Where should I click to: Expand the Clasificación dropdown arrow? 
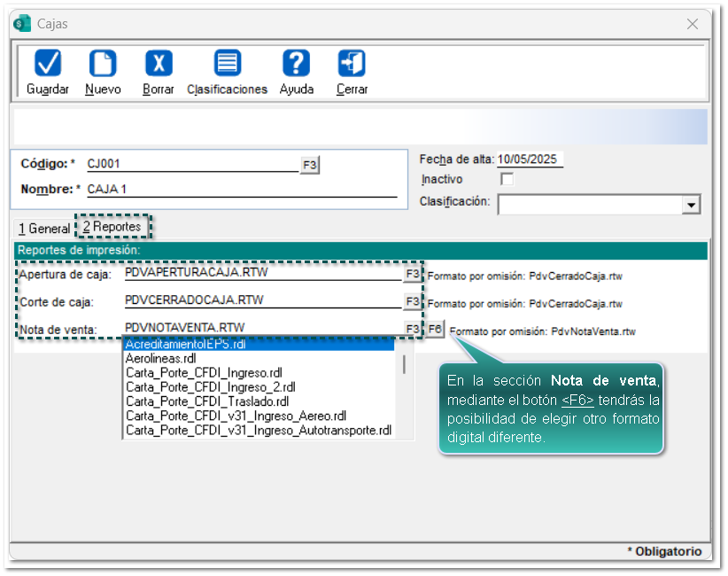pos(691,205)
